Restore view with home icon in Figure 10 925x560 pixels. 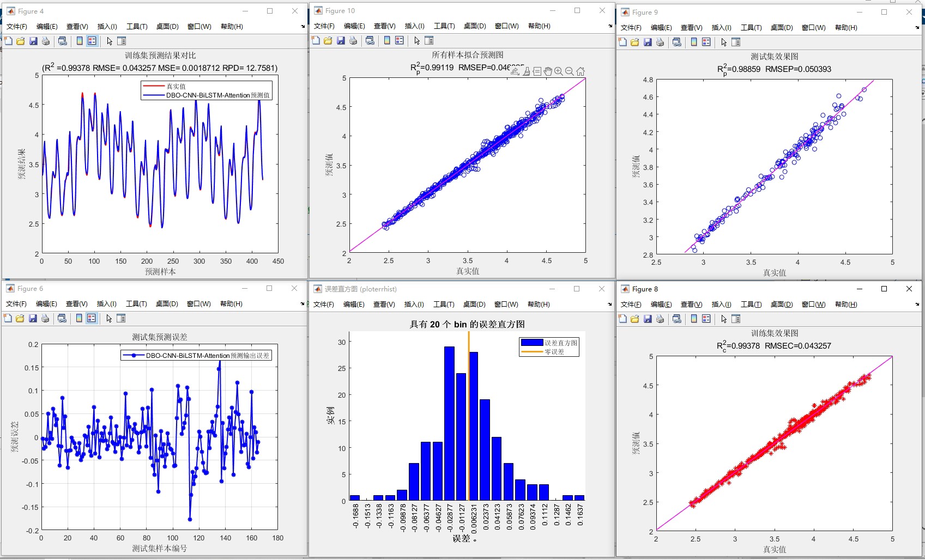coord(581,71)
